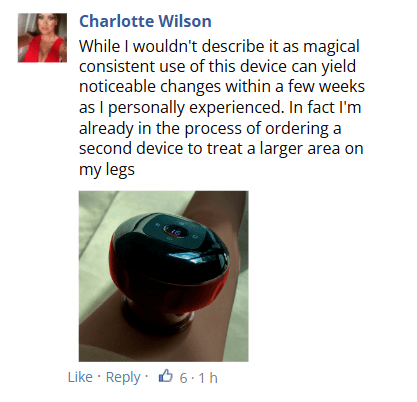Enlarge the attached cupping device photo

[164, 276]
